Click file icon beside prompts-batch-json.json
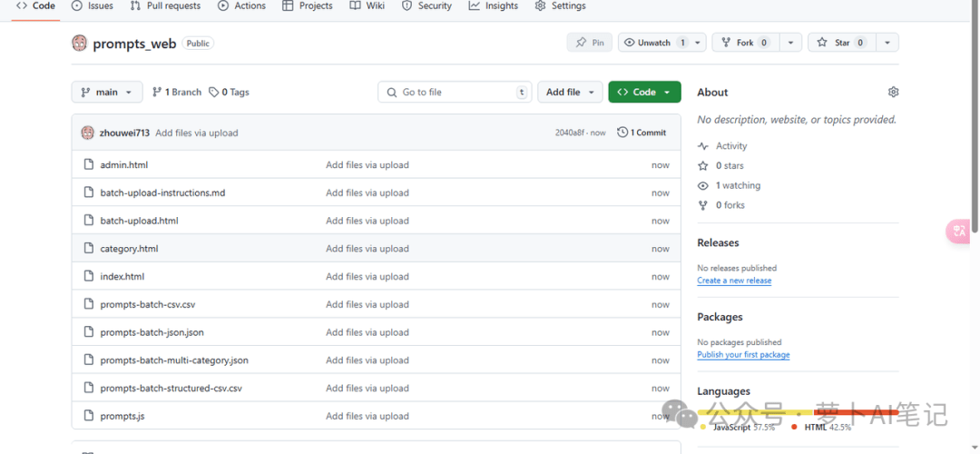 88,332
